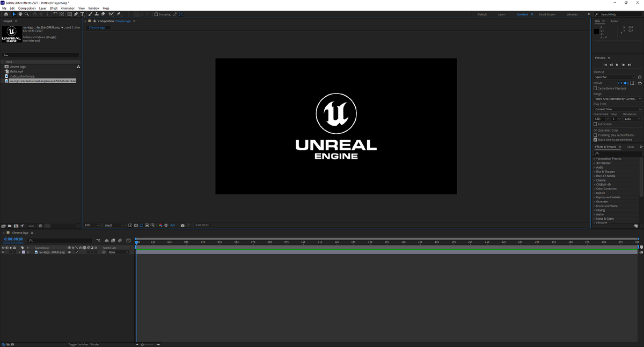Enable Full Screen preview checkbox
This screenshot has height=347, width=644.
pos(595,124)
